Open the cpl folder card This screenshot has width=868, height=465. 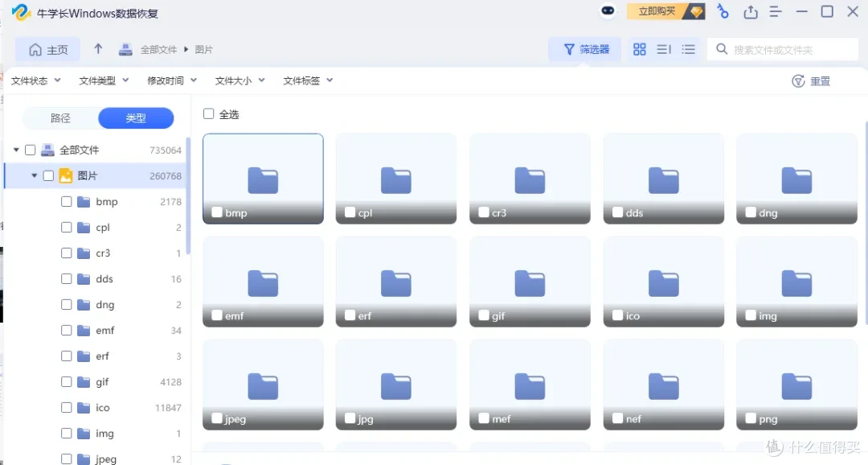[395, 179]
